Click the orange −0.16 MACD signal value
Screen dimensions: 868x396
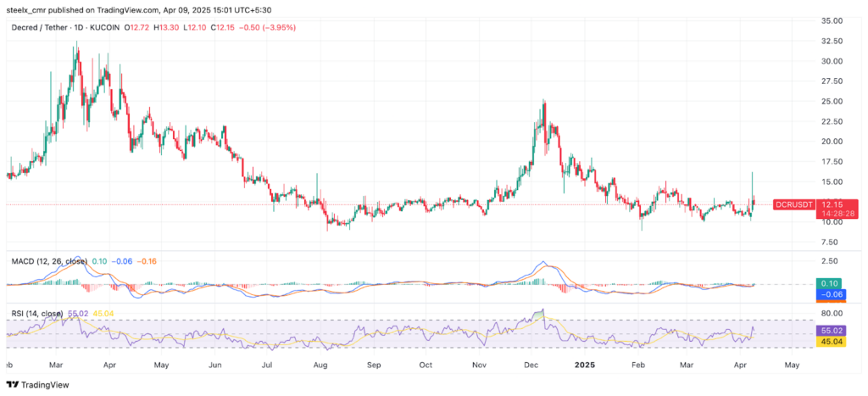click(146, 261)
